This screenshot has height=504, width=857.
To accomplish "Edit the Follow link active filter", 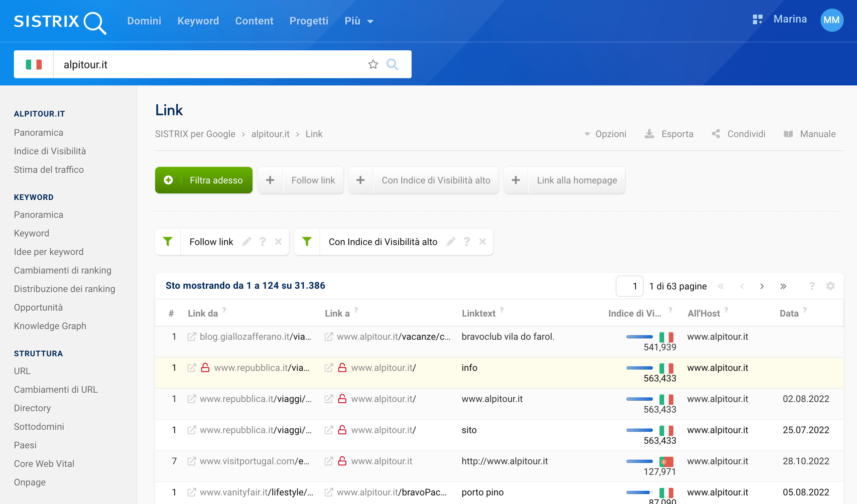I will tap(247, 242).
